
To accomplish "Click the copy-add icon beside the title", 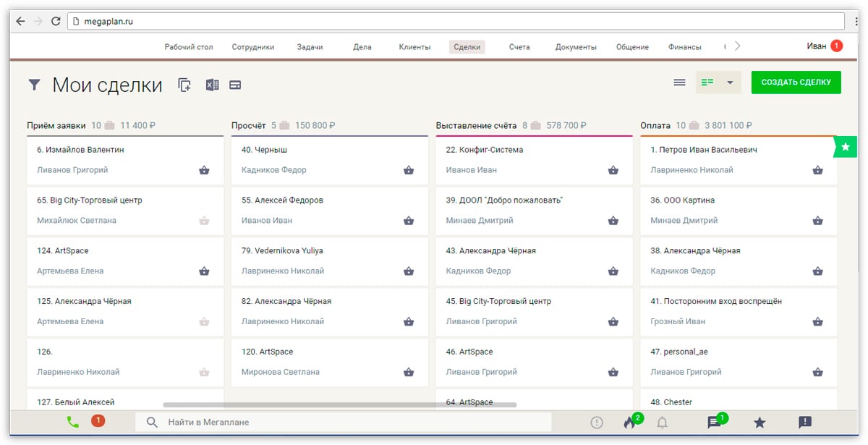I will pos(184,85).
